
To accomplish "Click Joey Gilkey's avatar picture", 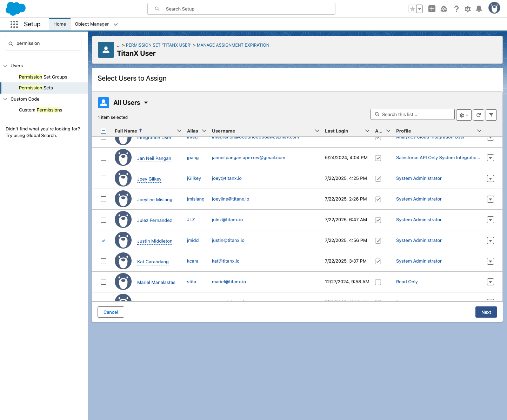I will click(x=123, y=178).
